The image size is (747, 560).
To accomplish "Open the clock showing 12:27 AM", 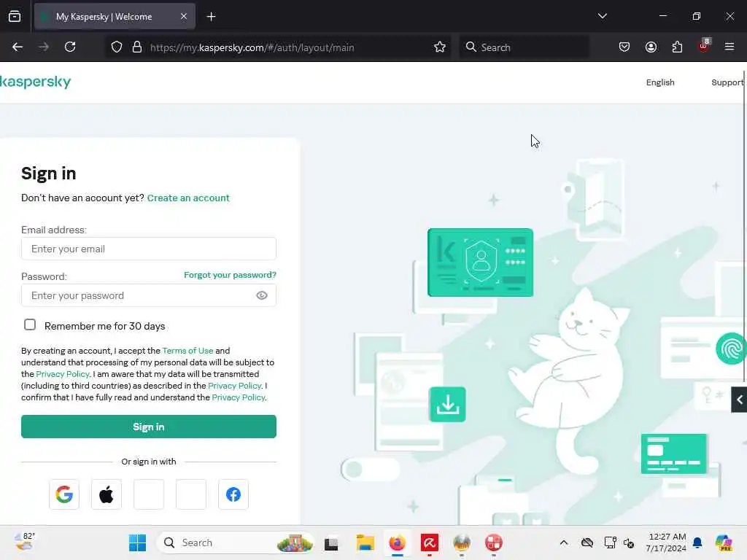I will pyautogui.click(x=666, y=542).
